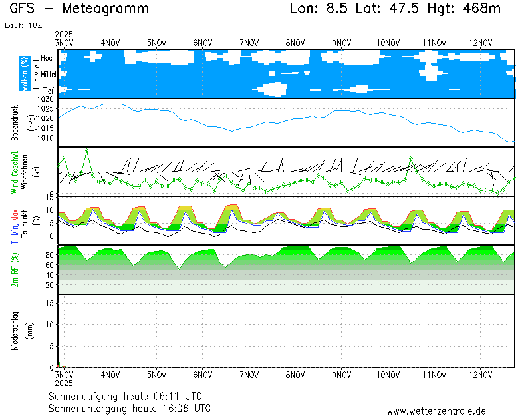Viewport: 532px width, 416px height.
Task: Click the GFS – Meteogramm title
Action: 79,9
